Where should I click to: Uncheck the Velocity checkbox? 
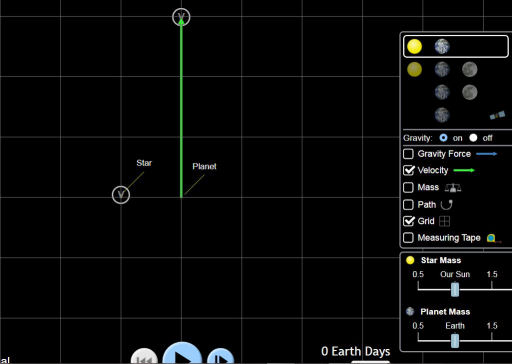408,170
